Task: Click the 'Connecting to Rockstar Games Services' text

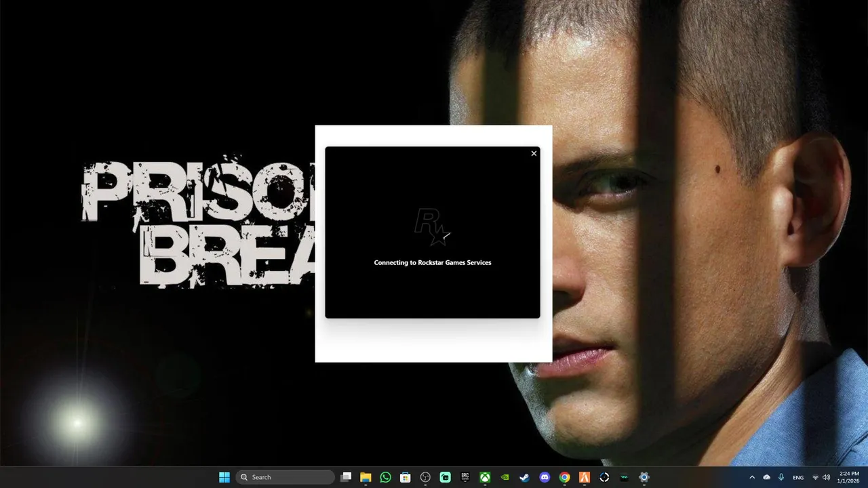Action: pos(433,262)
